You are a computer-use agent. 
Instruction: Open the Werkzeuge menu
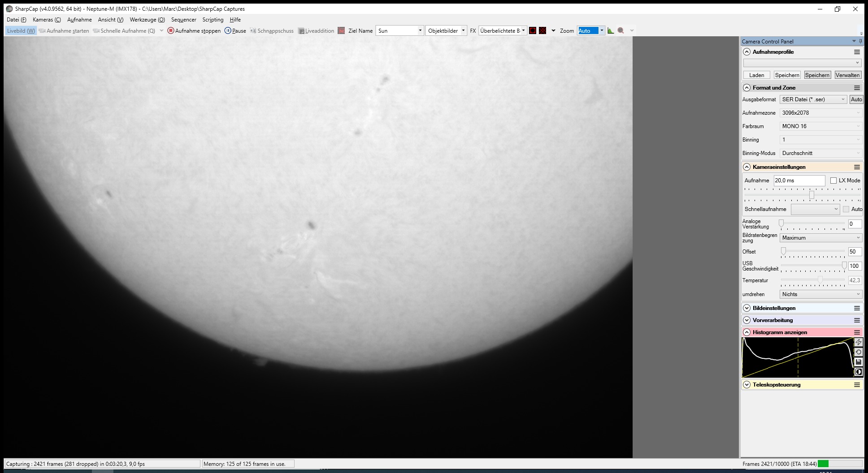pyautogui.click(x=147, y=20)
